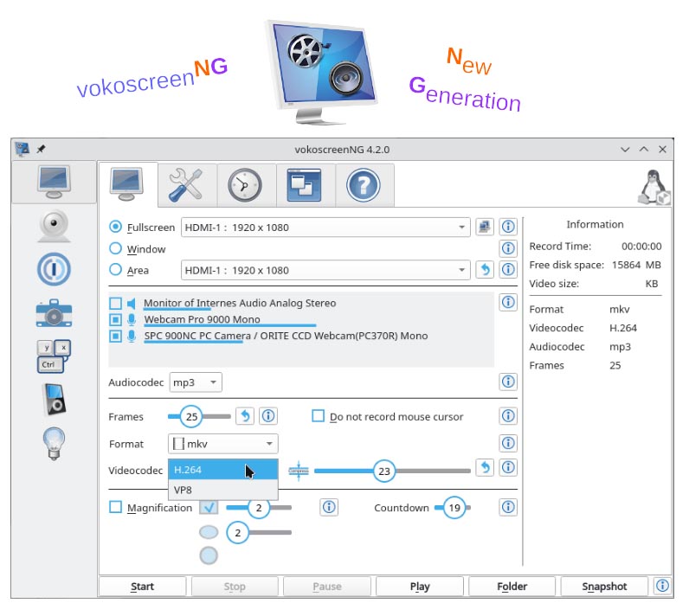Open the media player sidebar icon

click(53, 399)
